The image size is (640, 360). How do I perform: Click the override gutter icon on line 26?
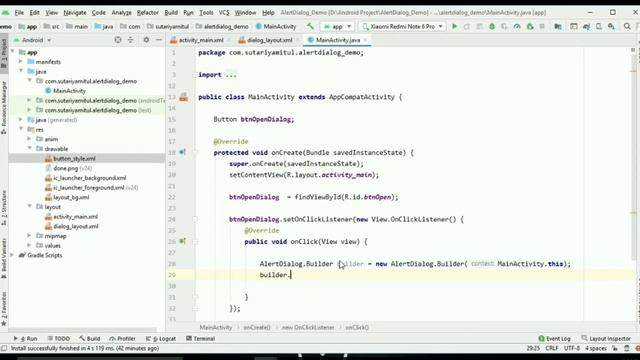pos(182,241)
